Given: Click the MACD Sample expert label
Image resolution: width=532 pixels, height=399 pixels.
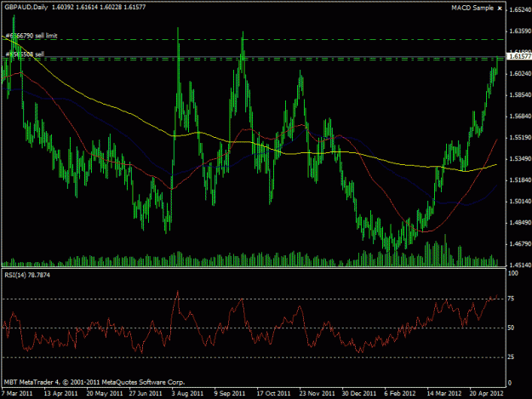Looking at the screenshot, I should click(472, 8).
